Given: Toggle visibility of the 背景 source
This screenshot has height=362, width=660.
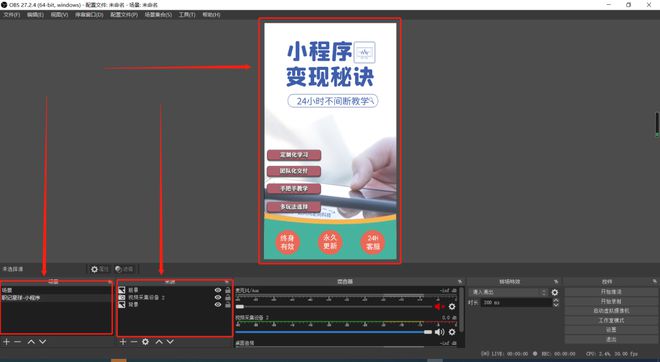Looking at the screenshot, I should (x=218, y=304).
